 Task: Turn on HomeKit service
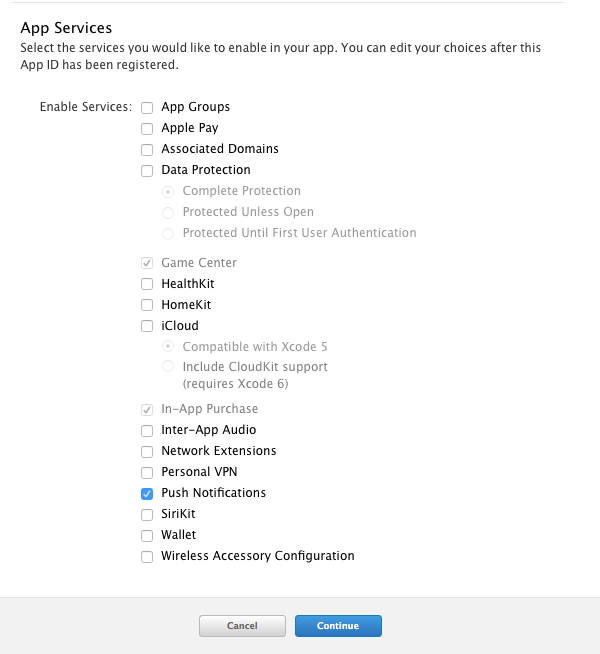tap(147, 305)
